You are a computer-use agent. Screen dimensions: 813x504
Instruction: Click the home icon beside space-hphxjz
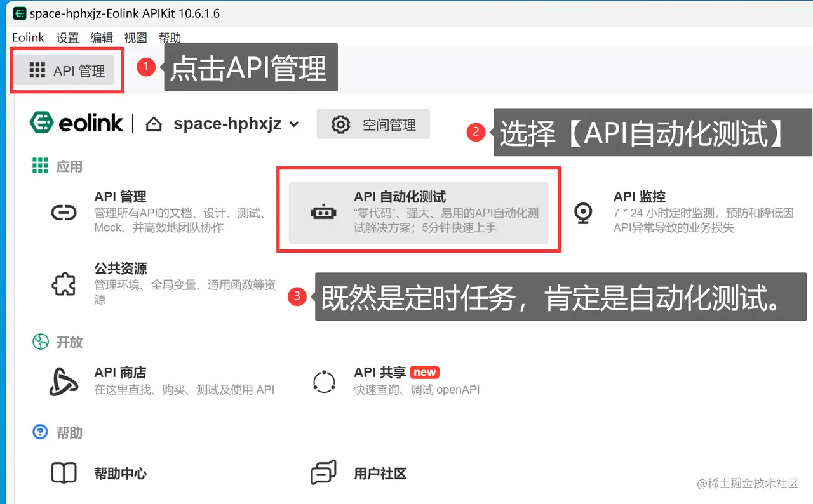(154, 124)
